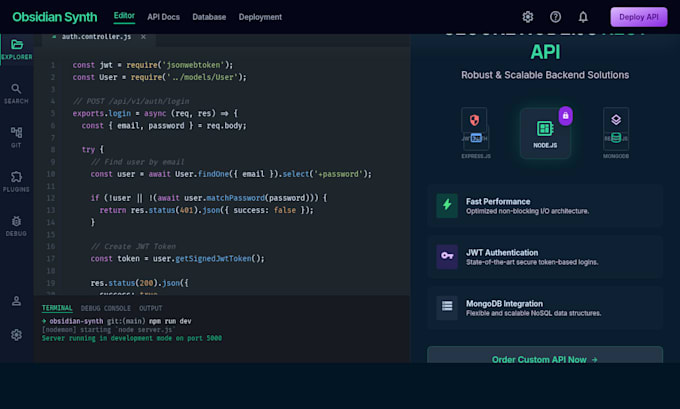Open the Explorer sidebar panel
The width and height of the screenshot is (680, 409).
(x=16, y=49)
